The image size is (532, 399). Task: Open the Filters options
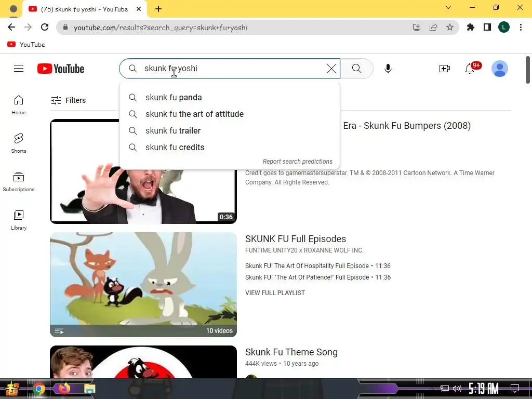tap(68, 100)
